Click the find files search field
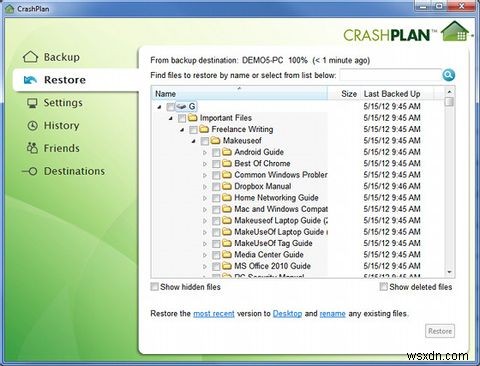This screenshot has width=480, height=366. [x=390, y=75]
